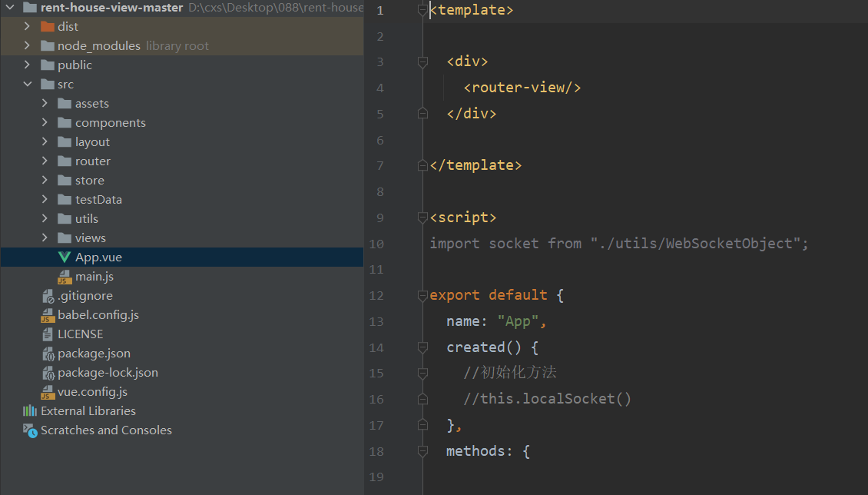Click the babel.config.js file icon
The width and height of the screenshot is (868, 495).
tap(48, 316)
